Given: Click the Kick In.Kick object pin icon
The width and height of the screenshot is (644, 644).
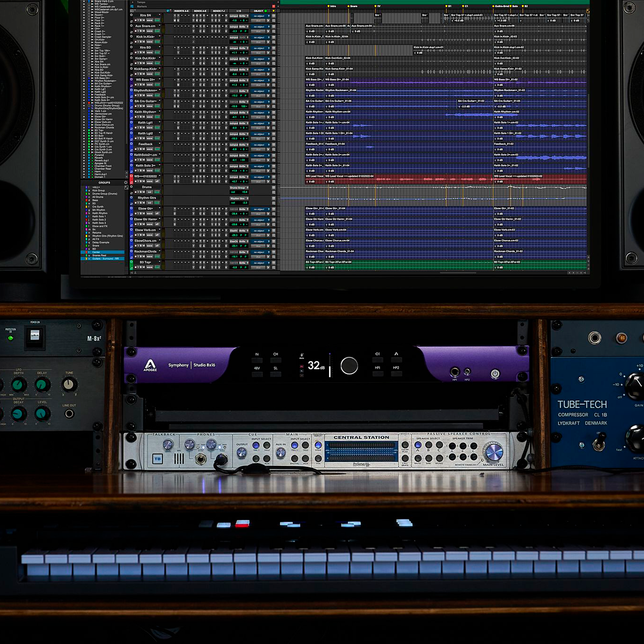Looking at the screenshot, I should 269,37.
